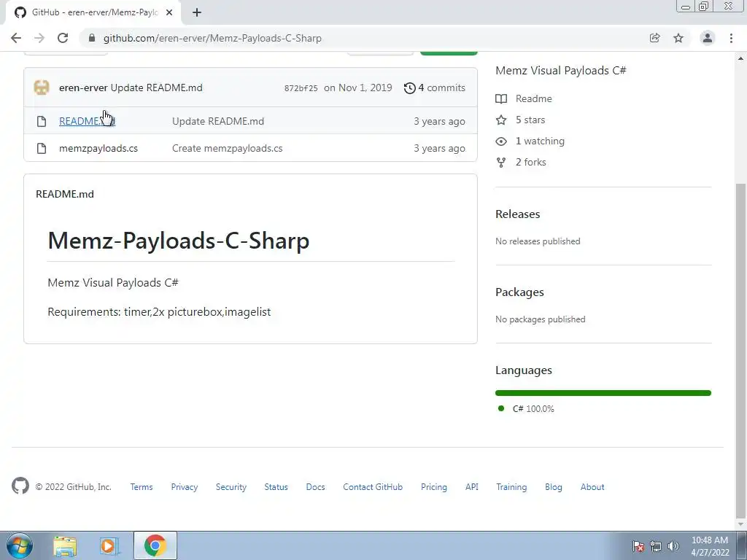Viewport: 747px width, 560px height.
Task: Open the Chrome profile avatar
Action: tap(708, 38)
